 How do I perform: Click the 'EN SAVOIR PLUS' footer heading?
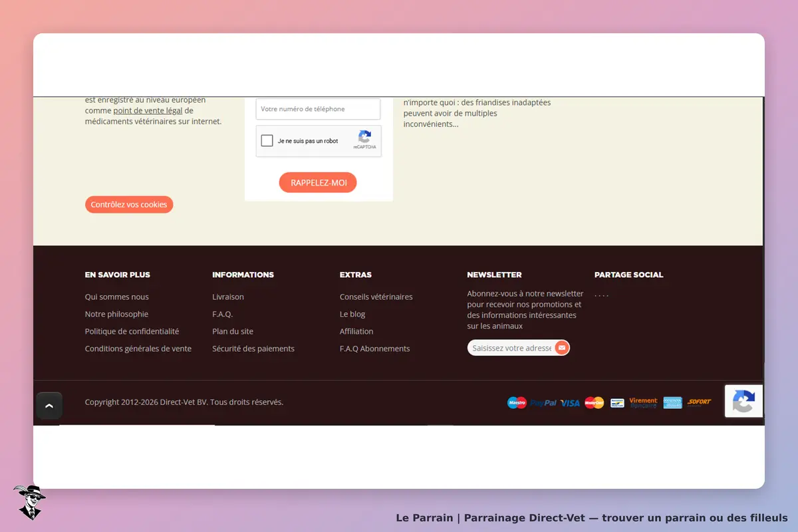point(118,275)
